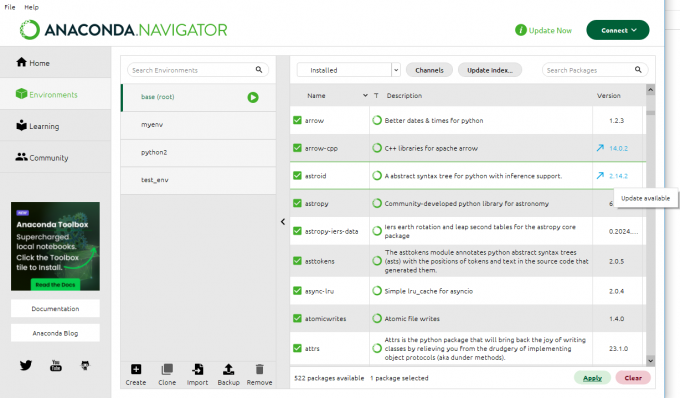Click the Version column header
The height and width of the screenshot is (398, 680).
tap(608, 95)
